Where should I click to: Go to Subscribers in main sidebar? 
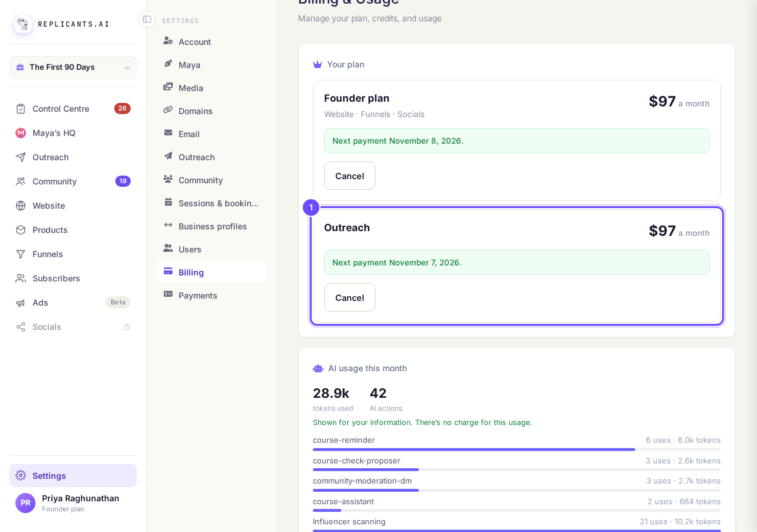tap(73, 278)
